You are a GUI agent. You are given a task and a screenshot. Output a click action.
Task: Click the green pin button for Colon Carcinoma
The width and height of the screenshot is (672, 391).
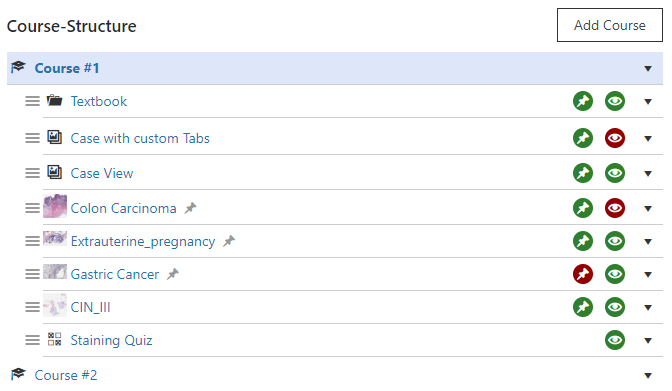[583, 208]
